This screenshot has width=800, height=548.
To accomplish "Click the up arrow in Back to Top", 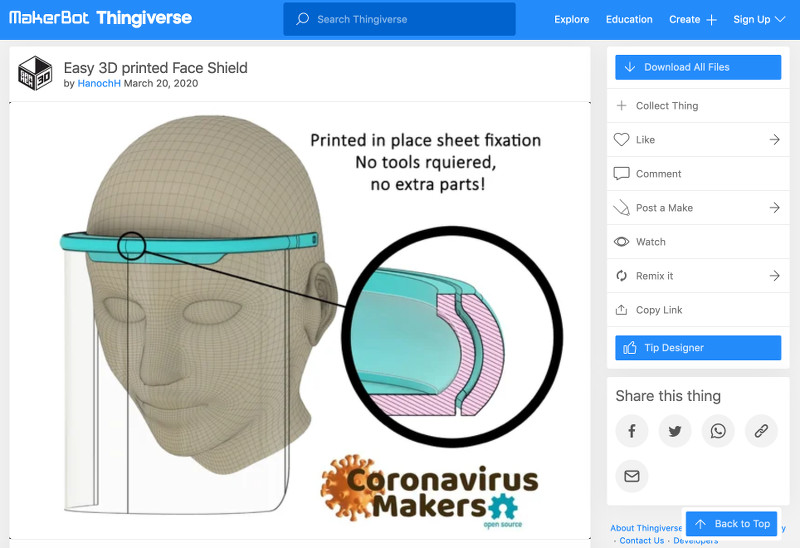I will point(701,524).
